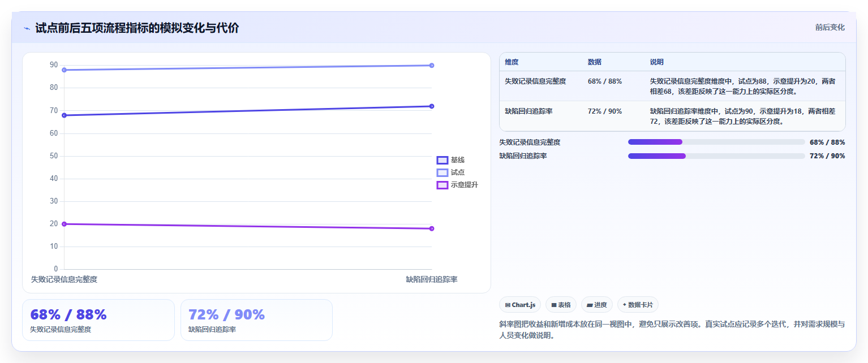Toggle the 试点 legend swatch
Screen dimensions: 868x363
[x=442, y=172]
